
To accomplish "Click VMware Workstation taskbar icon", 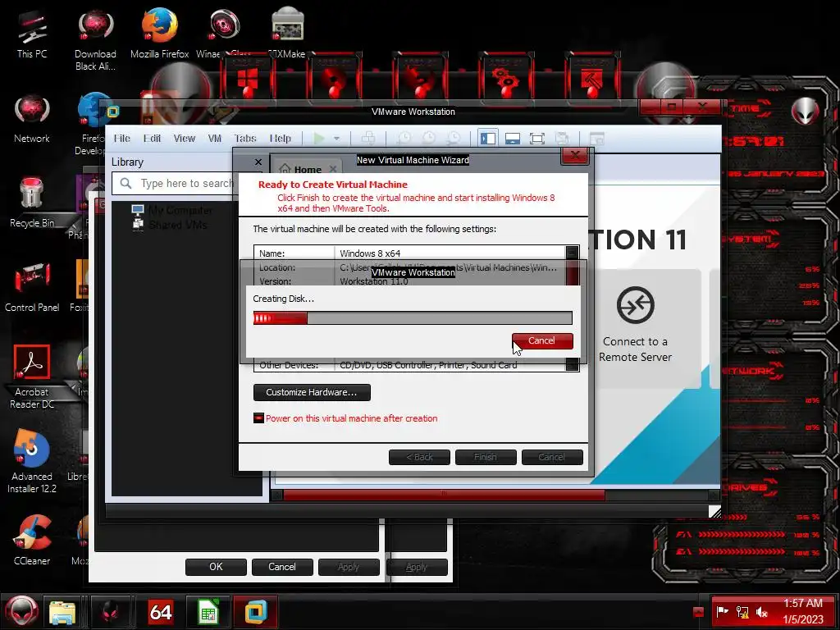I will point(256,612).
